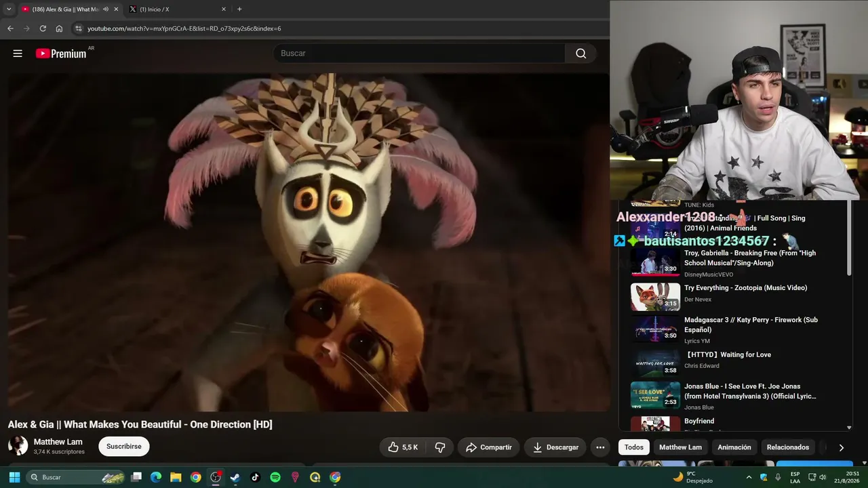Click the Der Nevex channel name
The height and width of the screenshot is (488, 868).
point(698,300)
